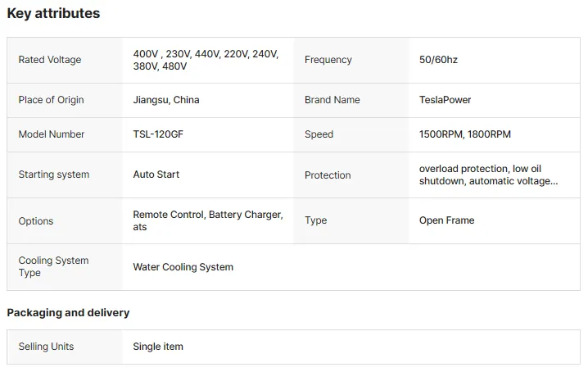Select the Model Number label

click(x=52, y=134)
